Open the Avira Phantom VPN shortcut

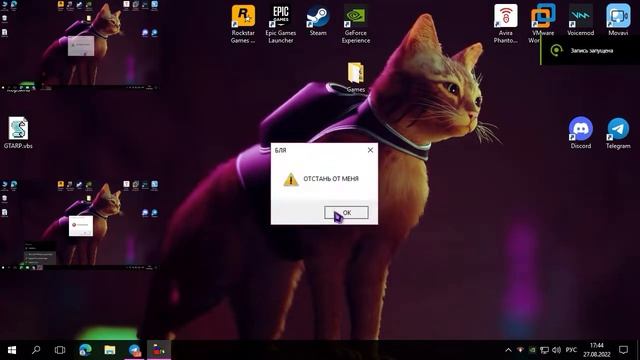click(x=506, y=24)
